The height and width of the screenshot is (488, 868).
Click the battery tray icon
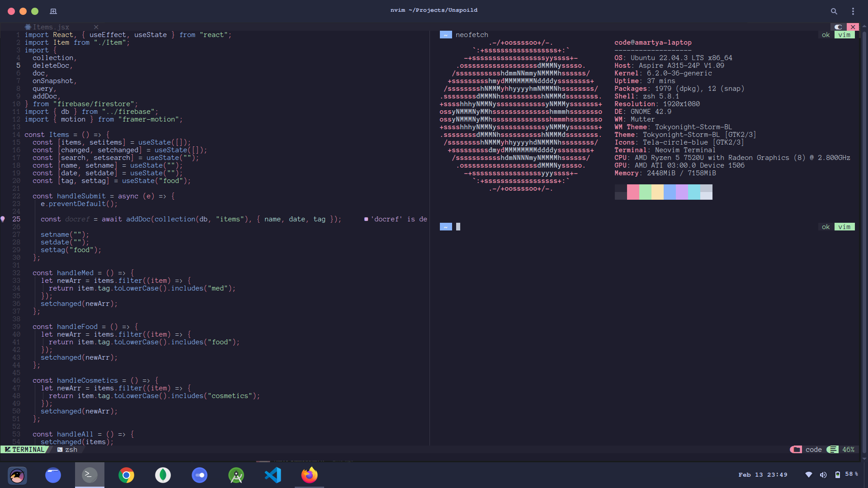click(837, 474)
